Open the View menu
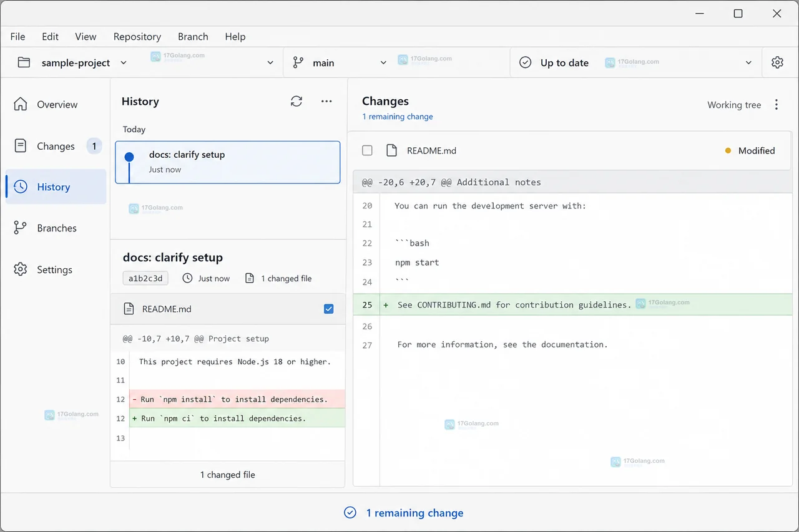The width and height of the screenshot is (799, 532). (86, 37)
